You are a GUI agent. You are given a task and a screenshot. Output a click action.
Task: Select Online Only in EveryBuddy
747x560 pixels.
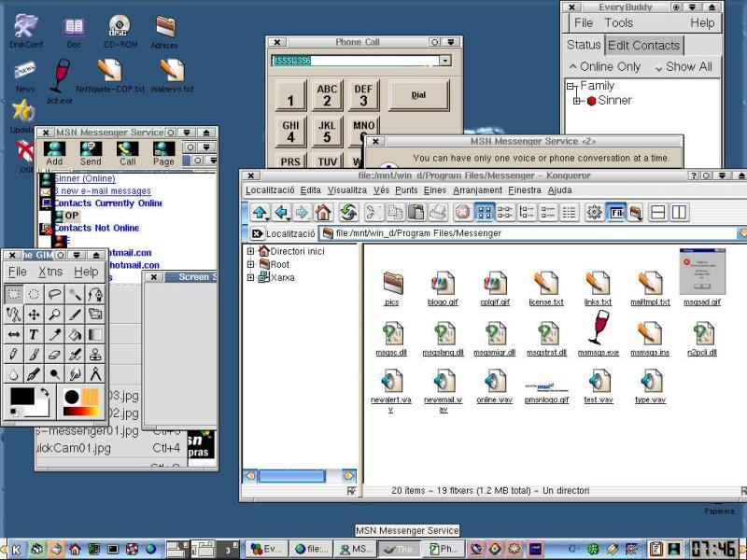[x=605, y=66]
